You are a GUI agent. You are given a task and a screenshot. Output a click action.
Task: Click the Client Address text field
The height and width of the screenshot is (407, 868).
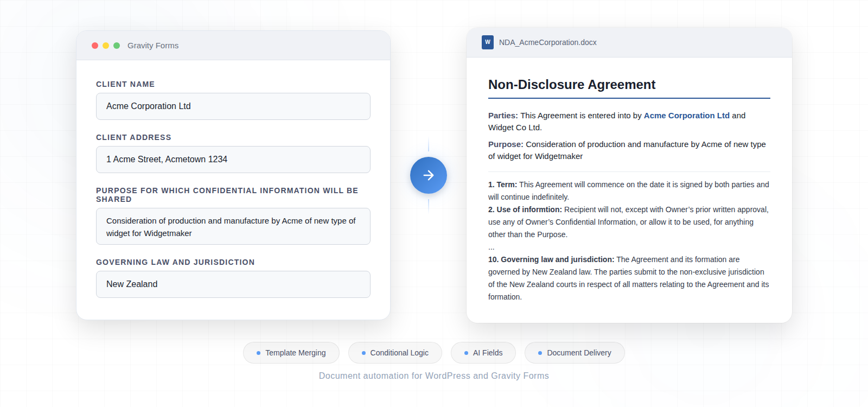[233, 160]
